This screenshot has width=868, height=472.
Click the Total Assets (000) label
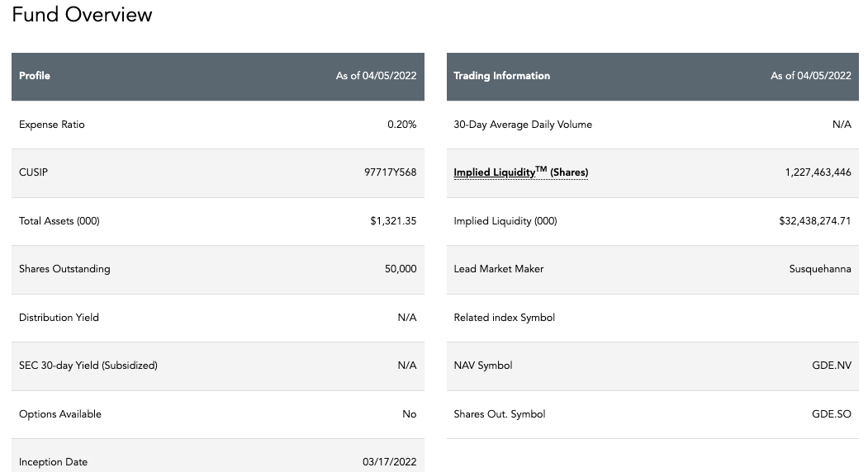[59, 221]
